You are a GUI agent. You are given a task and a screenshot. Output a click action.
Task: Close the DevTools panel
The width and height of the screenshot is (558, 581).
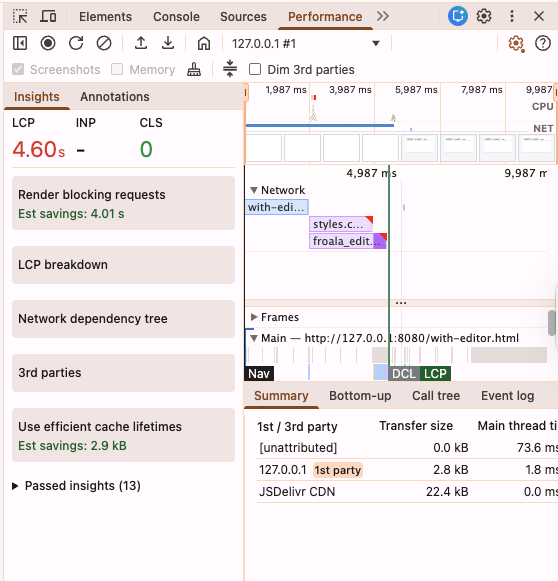click(x=539, y=16)
